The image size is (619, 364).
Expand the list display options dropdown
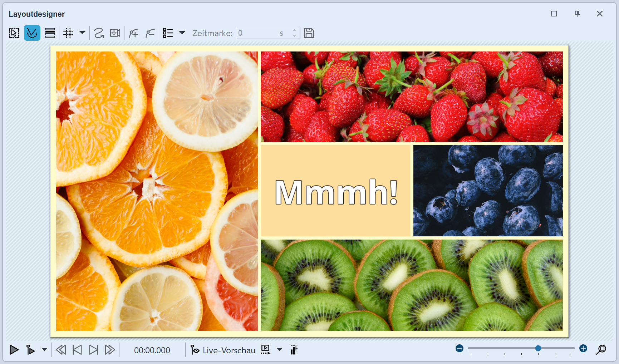pos(182,33)
